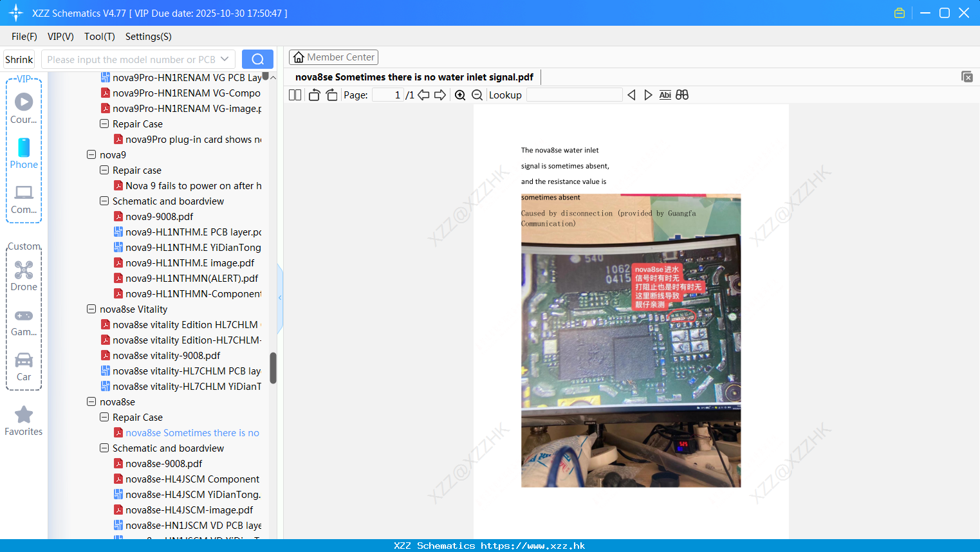Open nova8se vitality-9008.pdf
980x552 pixels.
(166, 356)
